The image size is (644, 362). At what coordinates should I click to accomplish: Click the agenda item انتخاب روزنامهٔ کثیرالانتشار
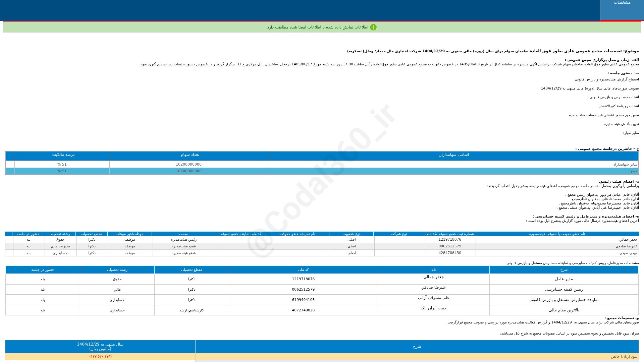pyautogui.click(x=619, y=106)
